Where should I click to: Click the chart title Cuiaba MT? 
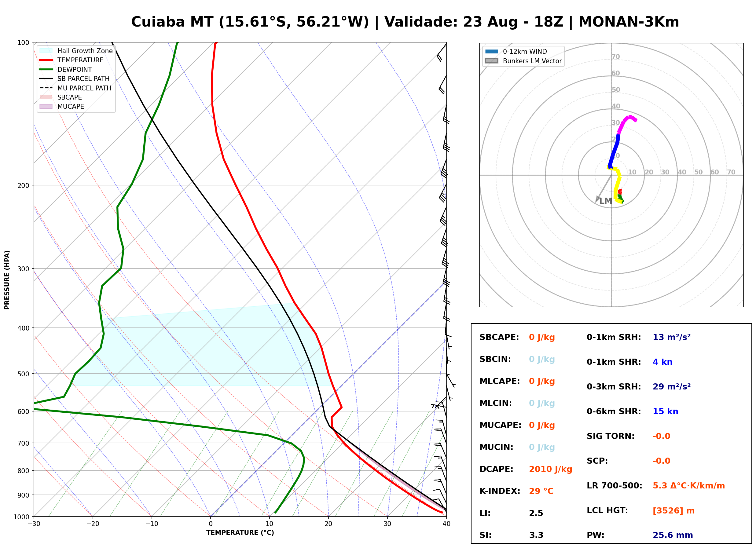tap(172, 22)
